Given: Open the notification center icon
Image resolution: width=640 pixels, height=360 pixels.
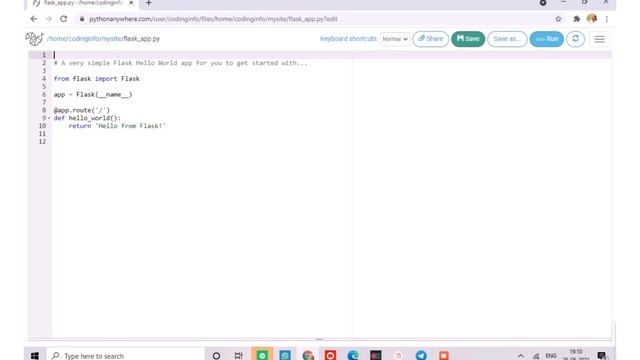Looking at the screenshot, I should [x=602, y=356].
